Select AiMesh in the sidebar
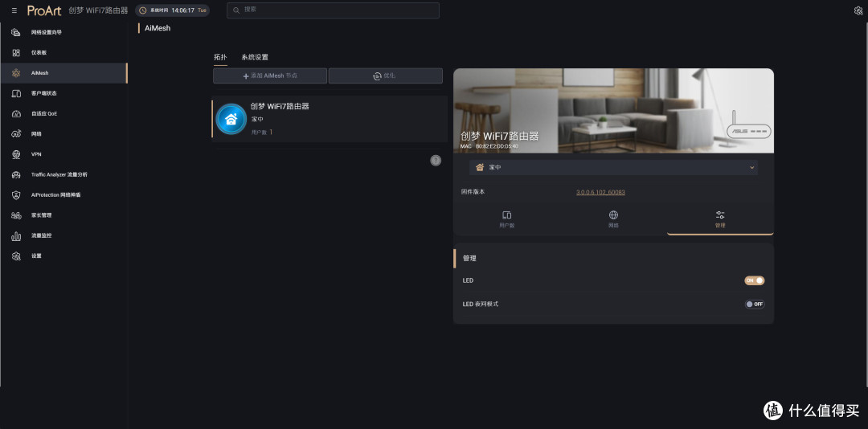868x429 pixels. point(63,73)
